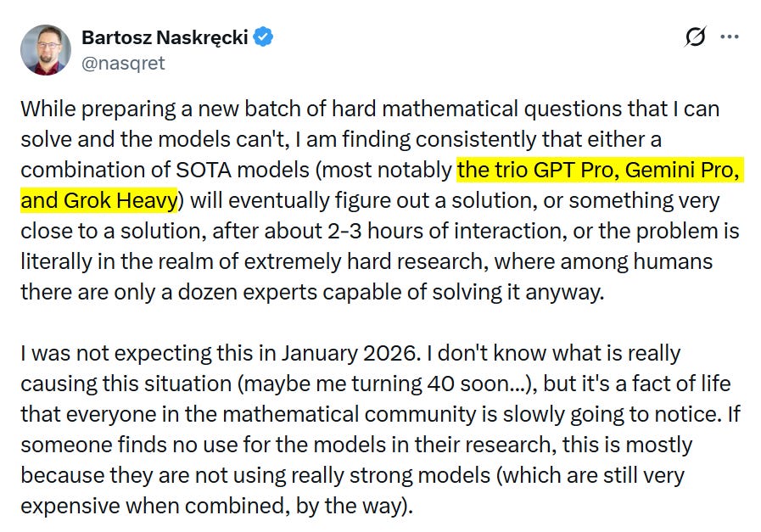The height and width of the screenshot is (532, 761).
Task: Open the Bartosz Naskręcki display name link
Action: coord(165,37)
